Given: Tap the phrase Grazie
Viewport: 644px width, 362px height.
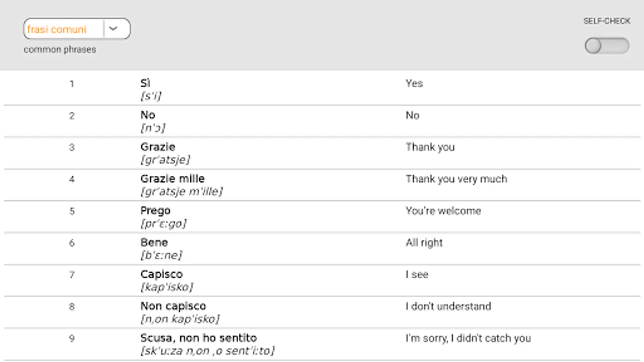Looking at the screenshot, I should (x=158, y=147).
